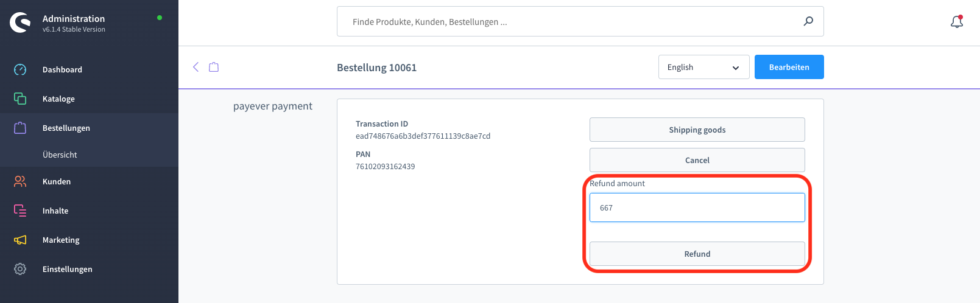This screenshot has height=303, width=980.
Task: Open the notifications bell icon
Action: coord(957,22)
